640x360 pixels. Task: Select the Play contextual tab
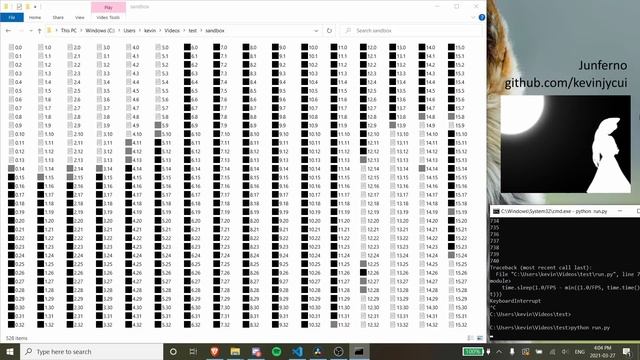pos(108,7)
